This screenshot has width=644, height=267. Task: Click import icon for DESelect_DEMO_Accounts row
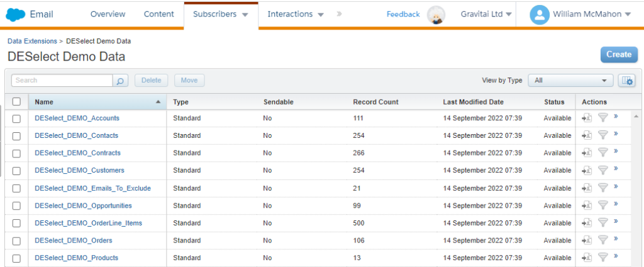click(587, 118)
